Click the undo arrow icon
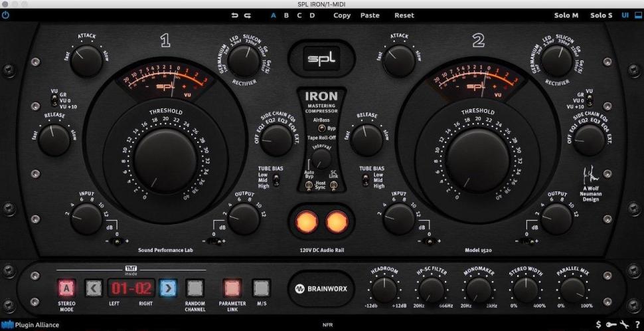This screenshot has width=644, height=331. tap(234, 16)
